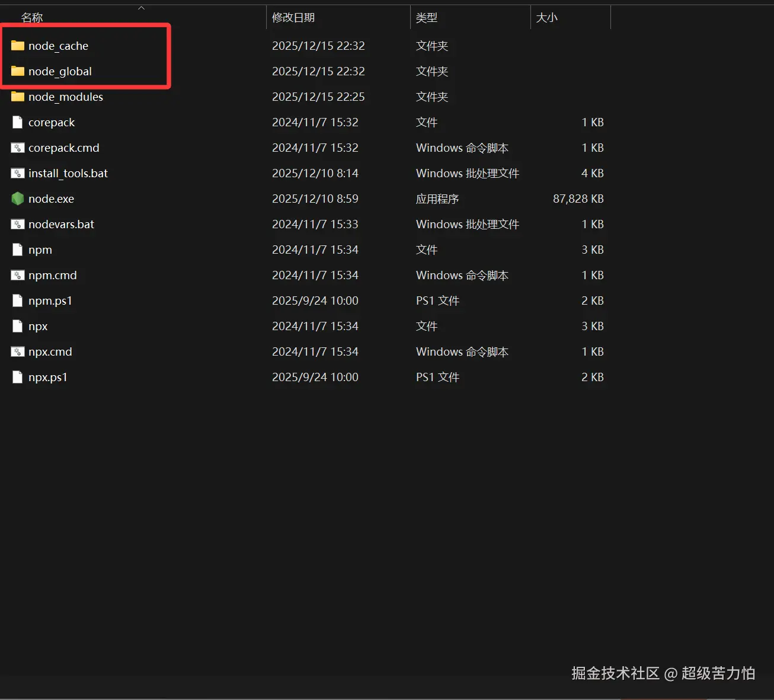This screenshot has width=774, height=700.
Task: Click the corepack.cmd script file icon
Action: coord(18,148)
